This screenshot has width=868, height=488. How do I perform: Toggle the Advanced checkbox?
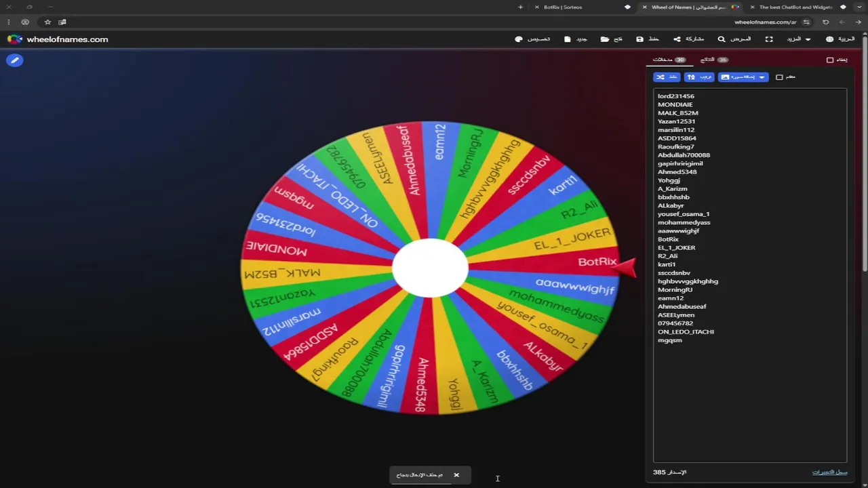pyautogui.click(x=779, y=77)
